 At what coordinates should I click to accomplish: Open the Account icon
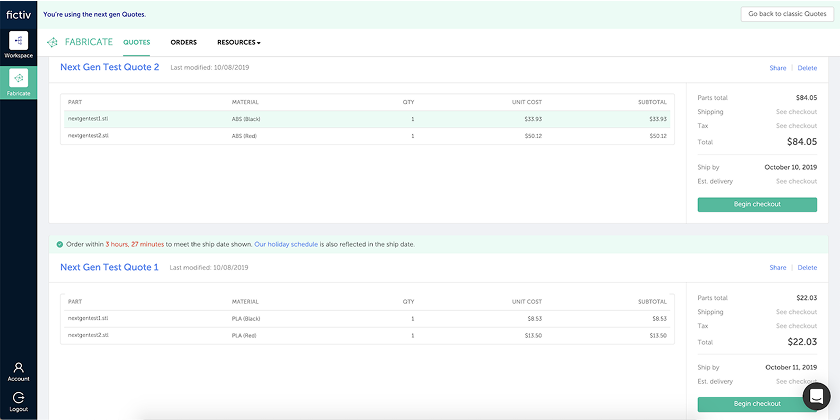point(18,368)
